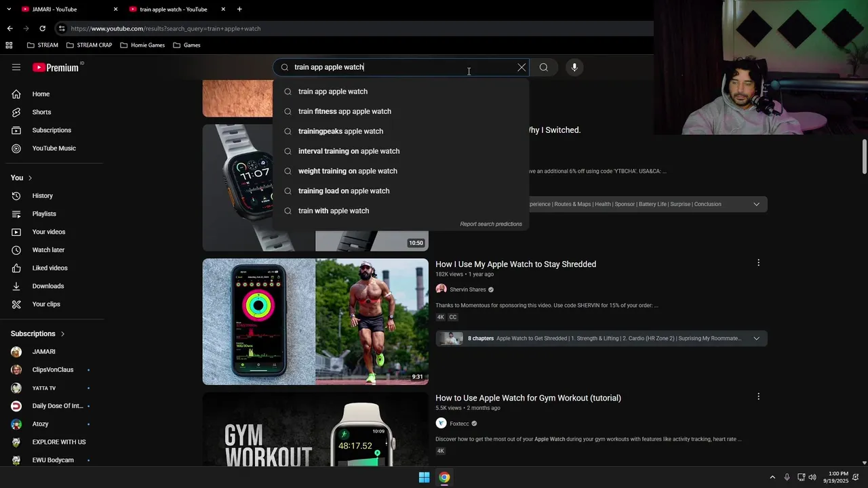
Task: Select suggestion 'train app apple watch'
Action: point(401,91)
